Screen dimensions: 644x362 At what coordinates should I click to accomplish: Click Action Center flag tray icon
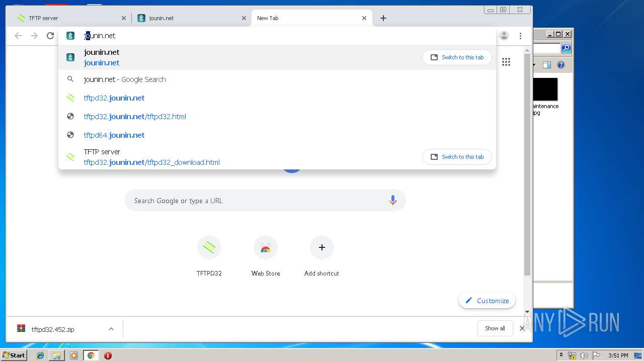pos(596,355)
